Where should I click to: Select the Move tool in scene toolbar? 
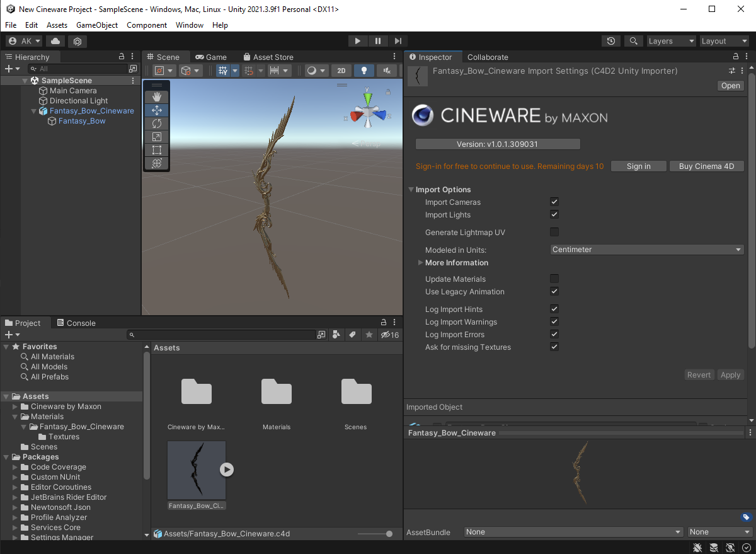click(x=157, y=110)
